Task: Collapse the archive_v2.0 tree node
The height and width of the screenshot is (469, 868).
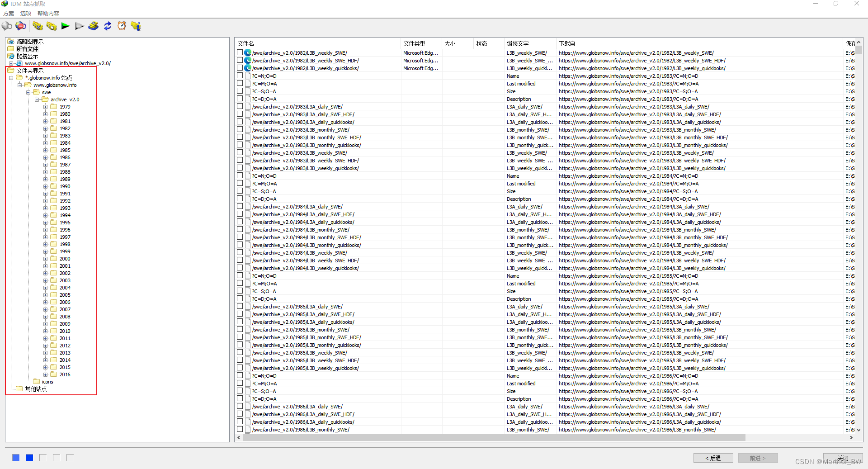Action: 37,99
